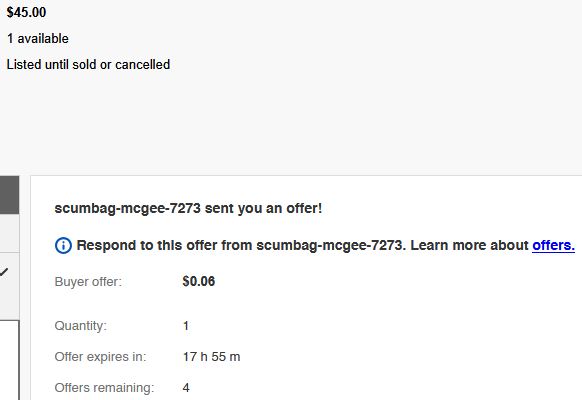Screen dimensions: 582x400
Task: Click the 'Buyer offer:' label
Action: 88,282
